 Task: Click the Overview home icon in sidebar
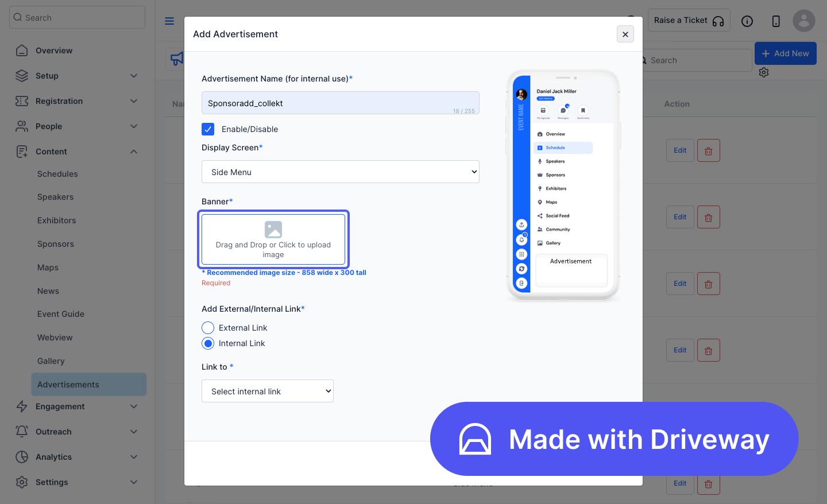point(22,51)
